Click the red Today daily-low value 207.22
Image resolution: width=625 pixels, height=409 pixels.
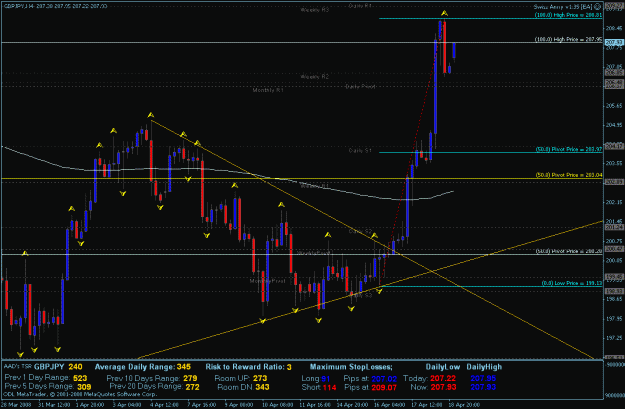coord(443,378)
